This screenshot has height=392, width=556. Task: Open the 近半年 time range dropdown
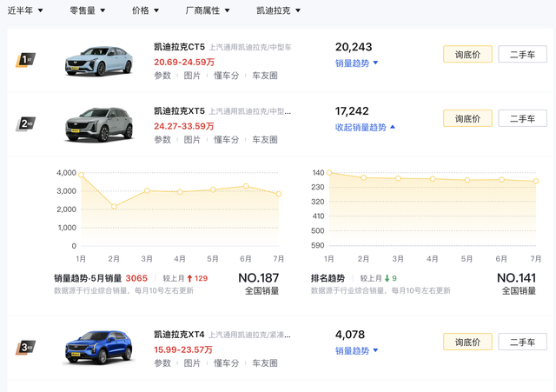pos(25,10)
